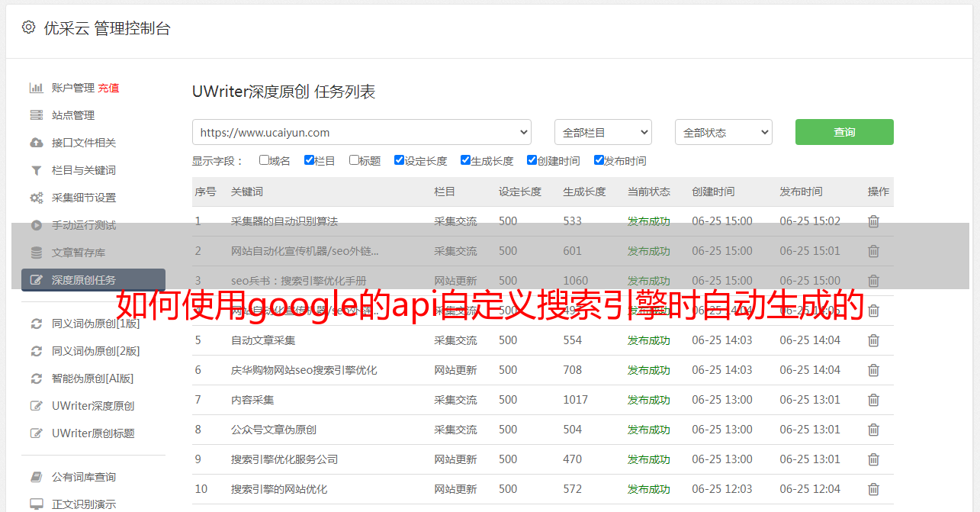Click the red 充值 link
The height and width of the screenshot is (512, 980).
(x=108, y=88)
